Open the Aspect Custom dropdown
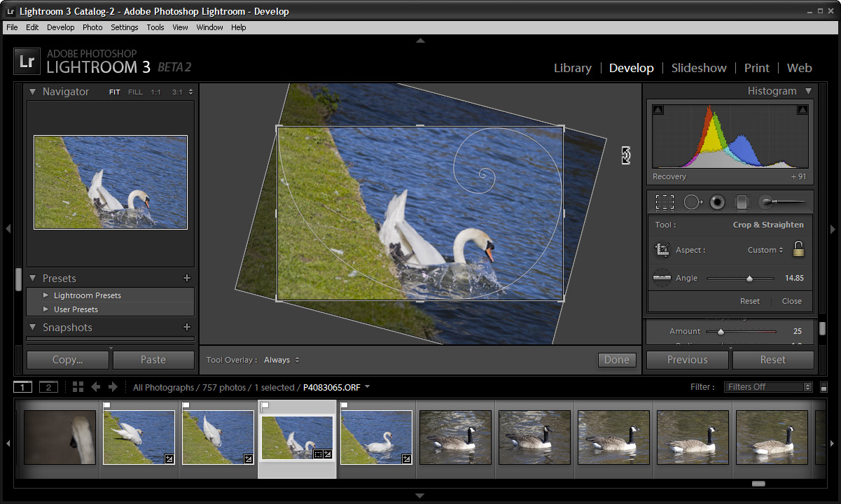 click(x=765, y=250)
